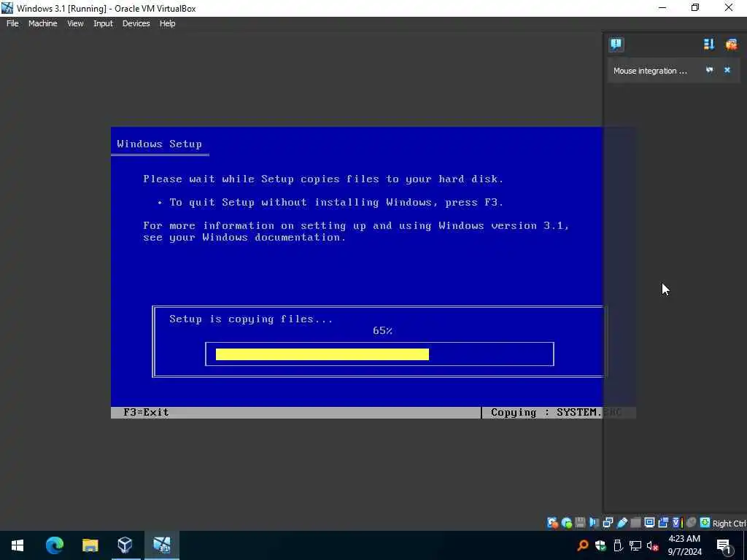The height and width of the screenshot is (560, 747).
Task: Dismiss the Mouse integration notification
Action: click(x=727, y=70)
